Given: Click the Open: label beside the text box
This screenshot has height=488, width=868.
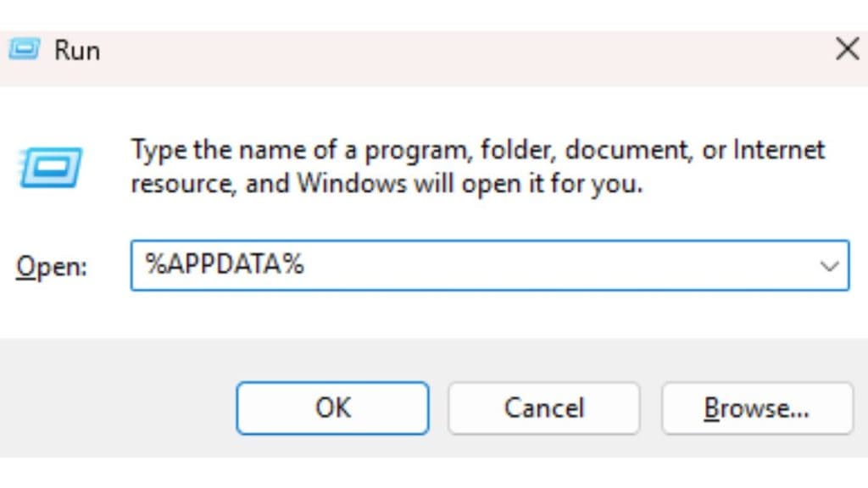Looking at the screenshot, I should 52,267.
